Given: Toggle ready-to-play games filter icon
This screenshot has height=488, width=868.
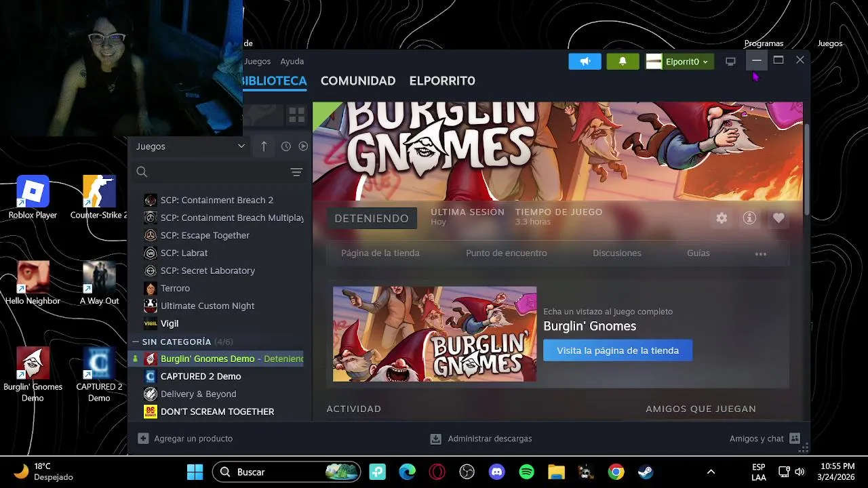Looking at the screenshot, I should (x=303, y=146).
